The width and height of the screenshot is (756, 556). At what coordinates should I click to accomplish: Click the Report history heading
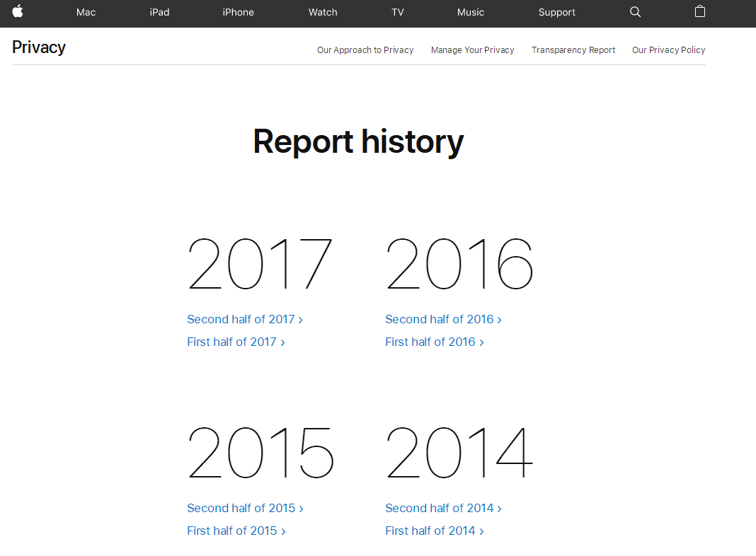tap(358, 142)
